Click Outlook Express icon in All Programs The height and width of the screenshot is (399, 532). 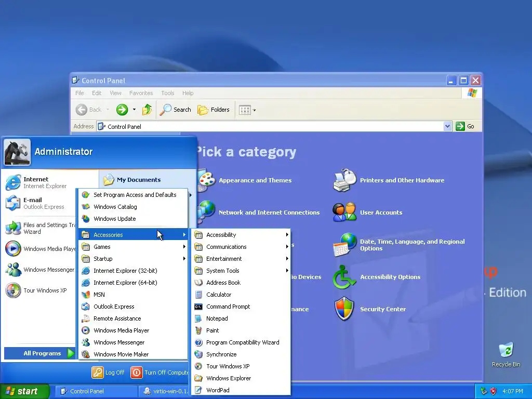coord(86,307)
